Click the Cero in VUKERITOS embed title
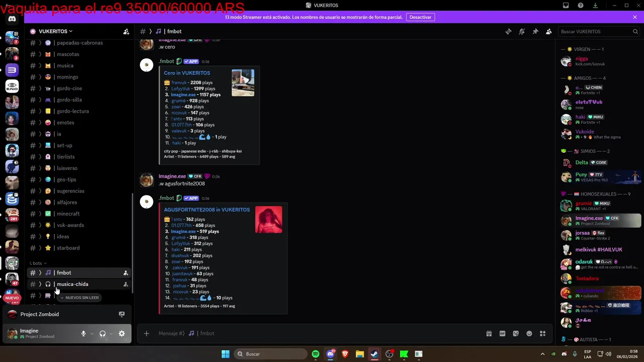This screenshot has width=644, height=362. click(187, 73)
